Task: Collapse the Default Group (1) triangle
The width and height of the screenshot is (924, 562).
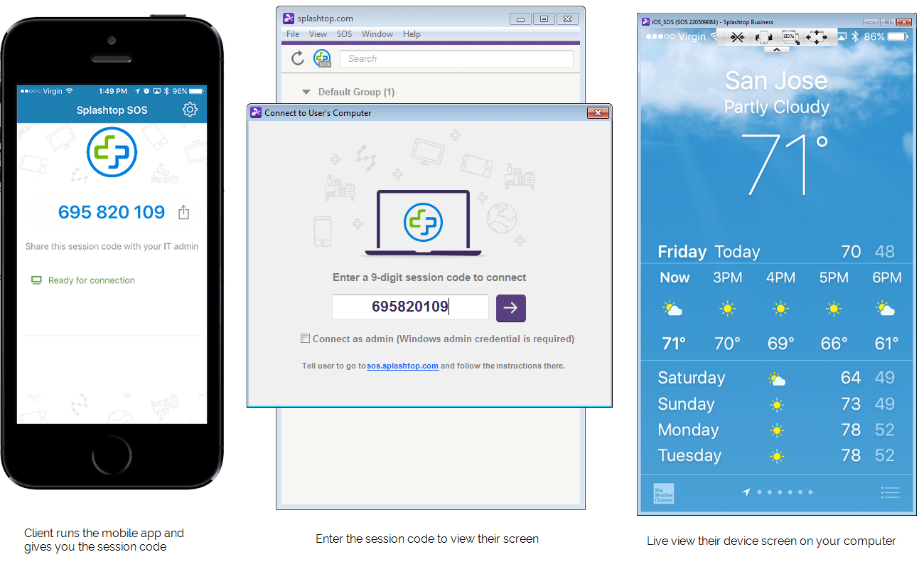Action: [x=306, y=92]
